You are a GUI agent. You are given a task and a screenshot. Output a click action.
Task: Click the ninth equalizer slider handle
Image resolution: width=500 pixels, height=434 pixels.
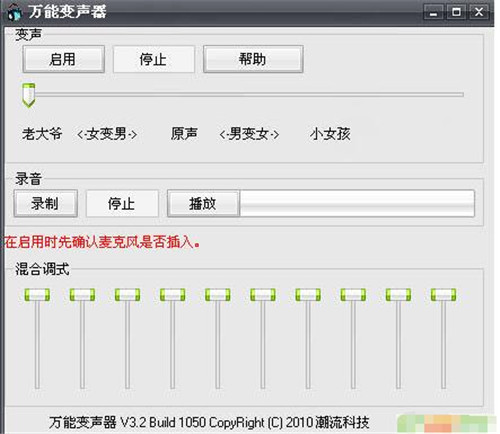pyautogui.click(x=398, y=295)
